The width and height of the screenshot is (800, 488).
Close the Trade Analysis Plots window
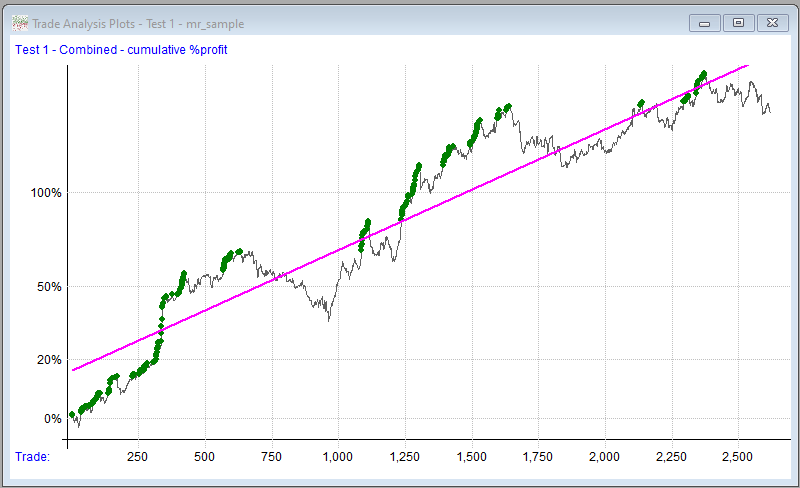pyautogui.click(x=772, y=23)
